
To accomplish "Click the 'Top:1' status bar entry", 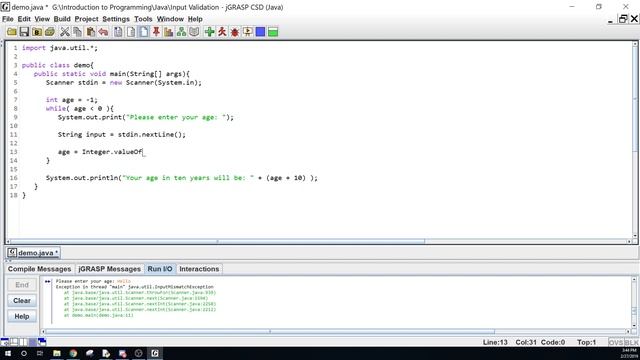I will coord(587,342).
